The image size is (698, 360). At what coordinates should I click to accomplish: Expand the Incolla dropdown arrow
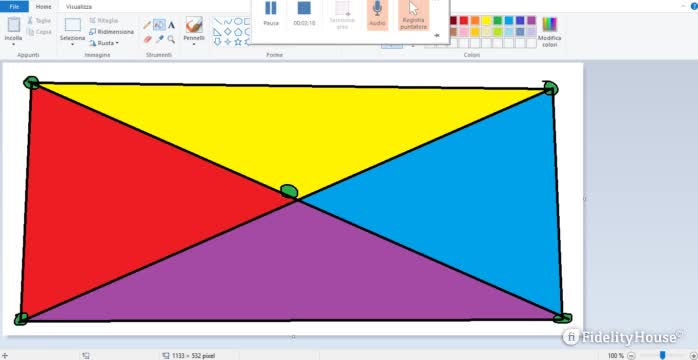13,44
